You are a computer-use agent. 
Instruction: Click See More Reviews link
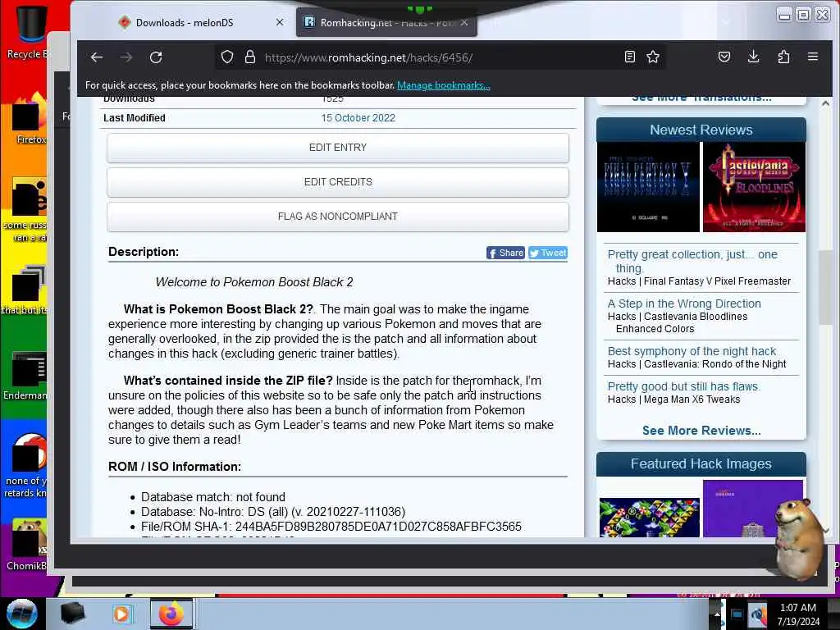click(701, 430)
